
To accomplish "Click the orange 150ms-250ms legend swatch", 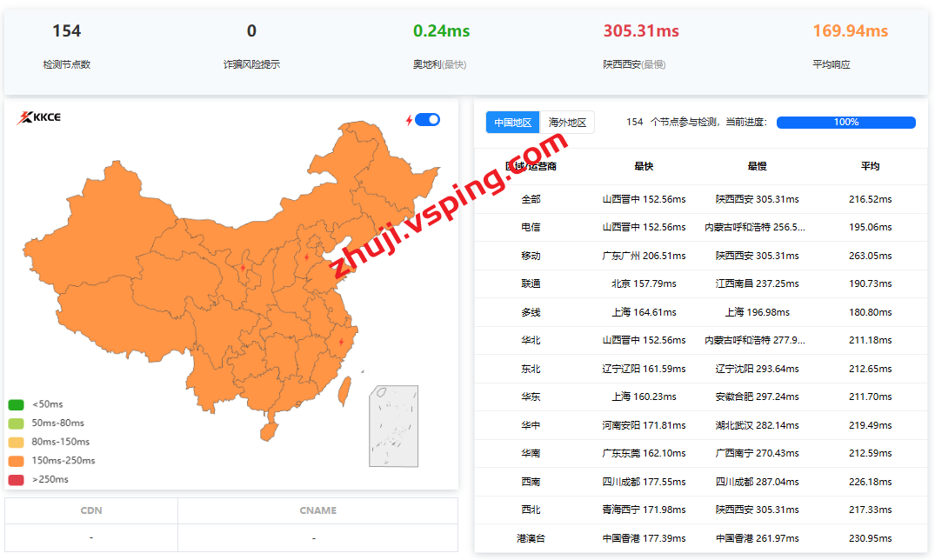I will (x=16, y=461).
